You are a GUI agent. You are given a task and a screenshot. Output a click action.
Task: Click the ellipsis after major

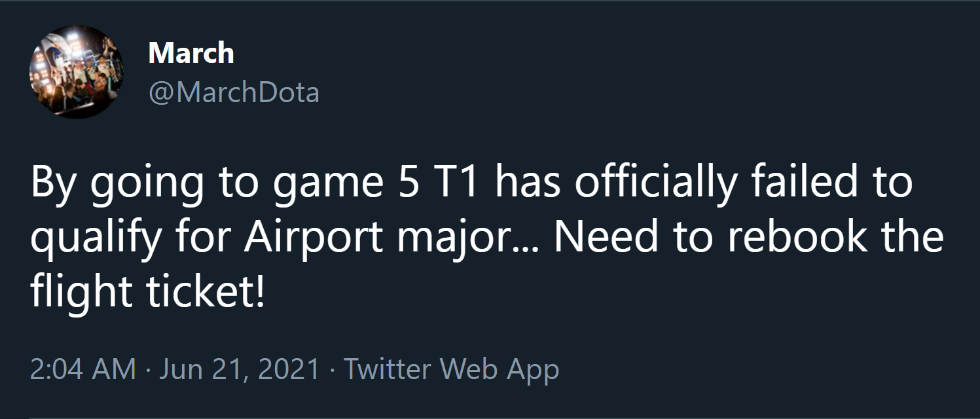529,247
